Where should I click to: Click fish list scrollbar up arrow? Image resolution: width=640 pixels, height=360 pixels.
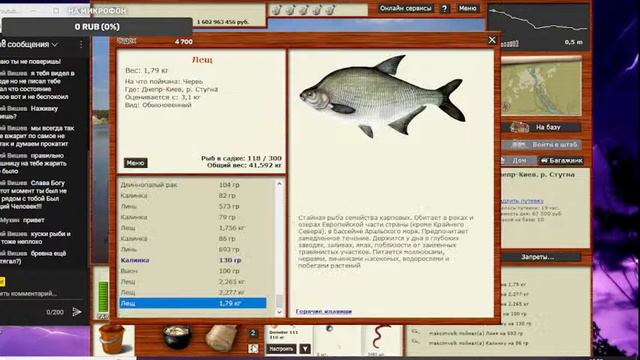[279, 184]
